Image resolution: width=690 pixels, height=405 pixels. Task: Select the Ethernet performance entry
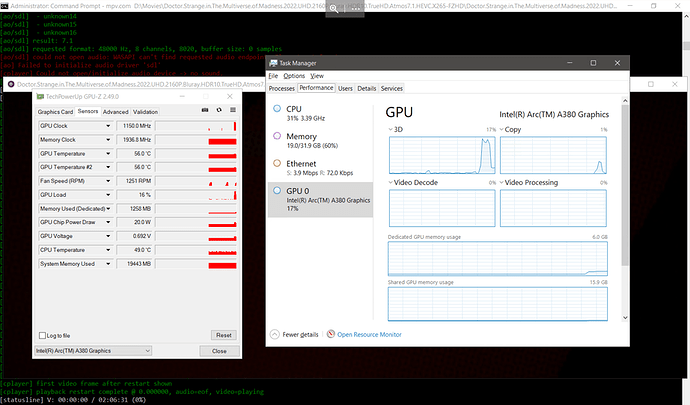coord(320,168)
